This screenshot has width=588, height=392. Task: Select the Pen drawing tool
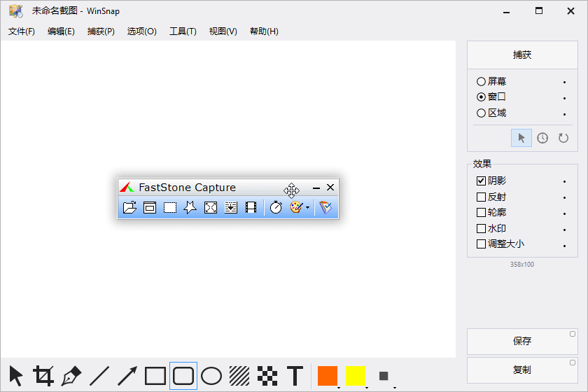71,376
